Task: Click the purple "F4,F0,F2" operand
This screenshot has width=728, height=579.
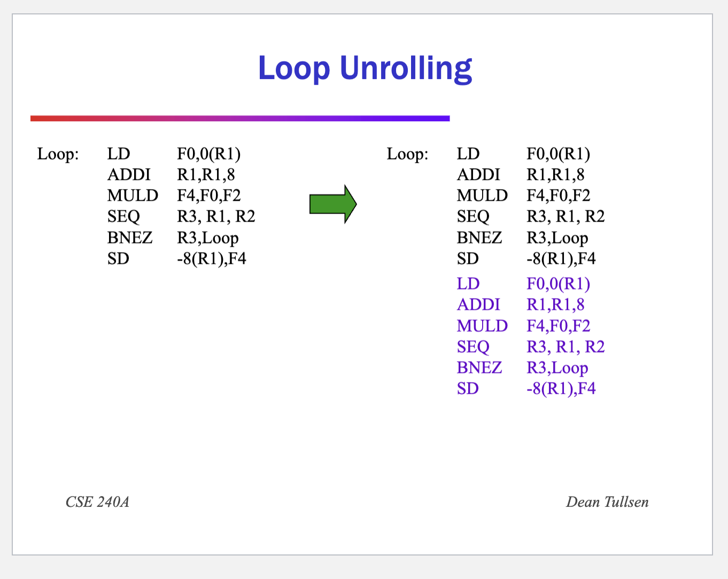Action: [558, 326]
